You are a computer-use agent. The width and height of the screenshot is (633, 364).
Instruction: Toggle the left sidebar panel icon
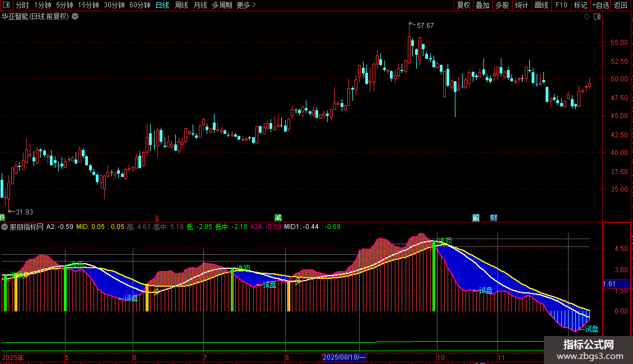click(x=6, y=5)
